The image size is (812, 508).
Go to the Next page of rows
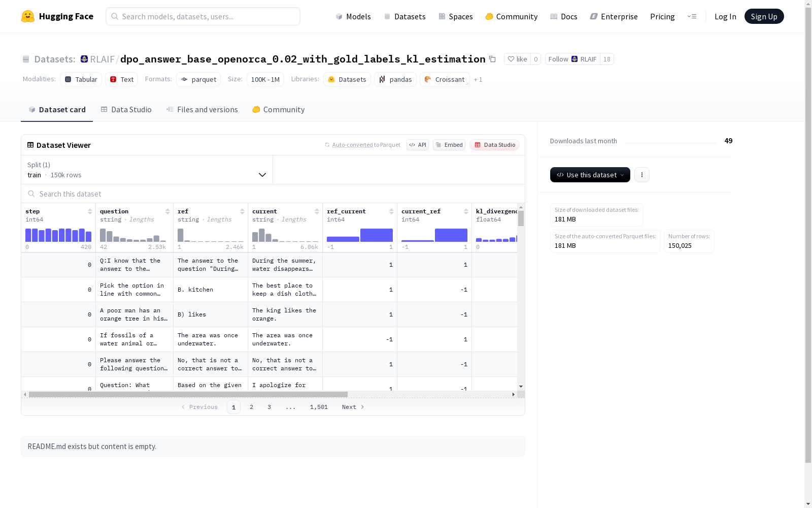tap(353, 407)
